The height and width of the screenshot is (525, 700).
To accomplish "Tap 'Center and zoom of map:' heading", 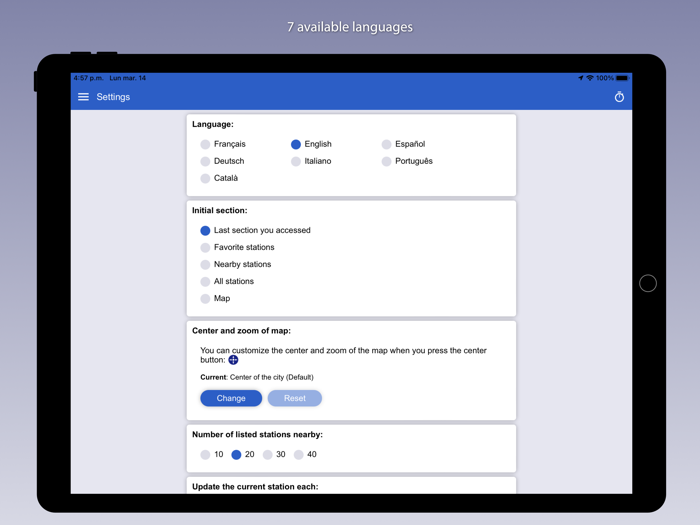I will click(x=242, y=331).
